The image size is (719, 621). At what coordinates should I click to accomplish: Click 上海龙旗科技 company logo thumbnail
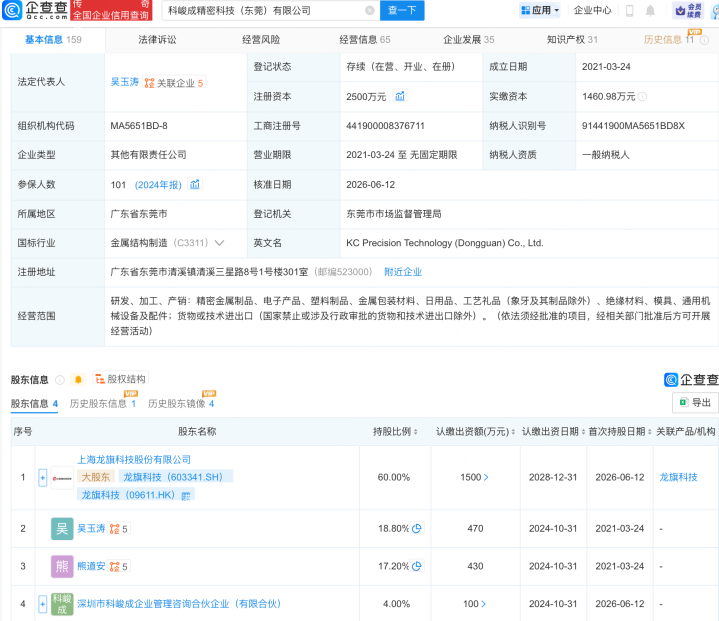tap(62, 478)
